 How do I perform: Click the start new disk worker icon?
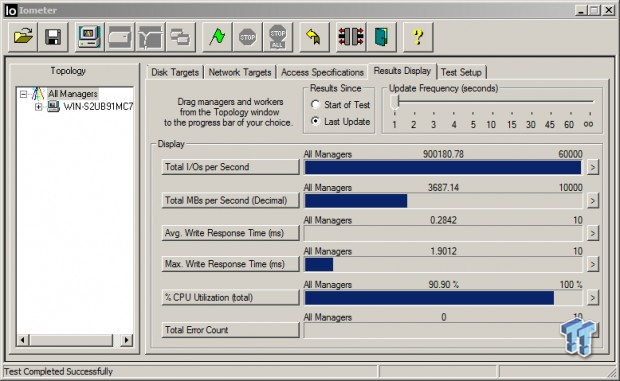click(x=120, y=37)
